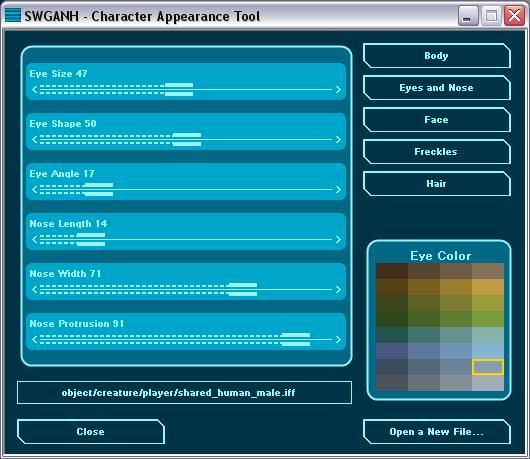Decrease Eye Shape with left arrow
Viewport: 530px width, 459px height.
[x=34, y=140]
